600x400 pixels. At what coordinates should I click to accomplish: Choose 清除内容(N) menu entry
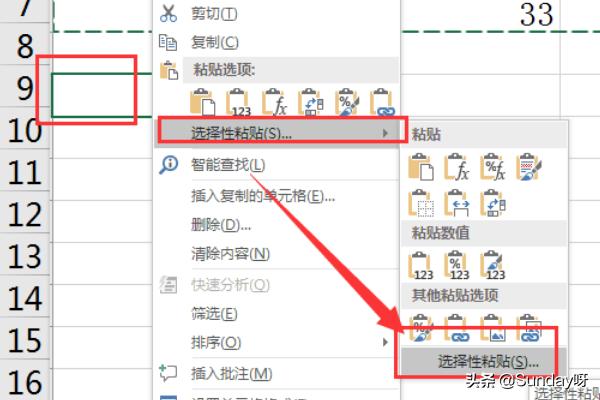point(230,253)
